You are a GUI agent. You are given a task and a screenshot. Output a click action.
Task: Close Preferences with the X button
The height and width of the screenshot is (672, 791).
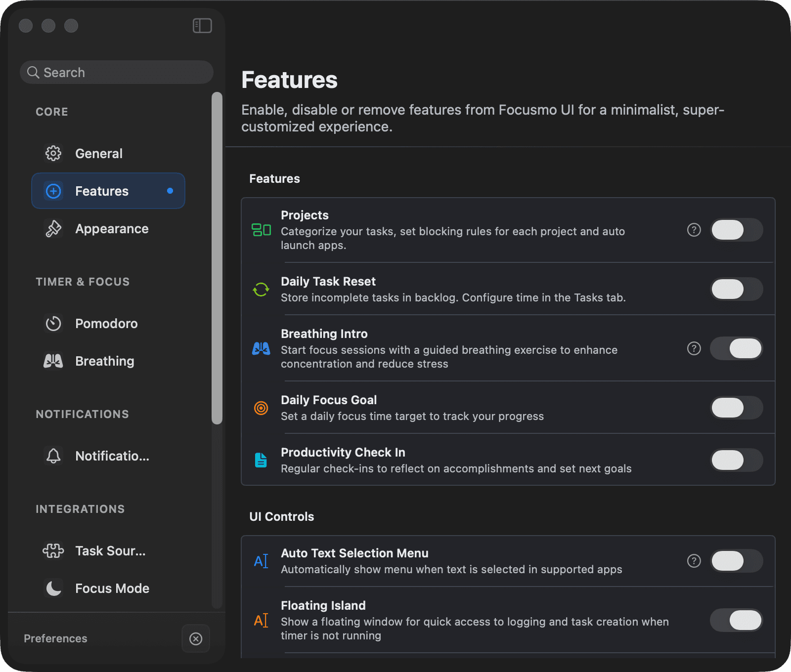coord(196,638)
